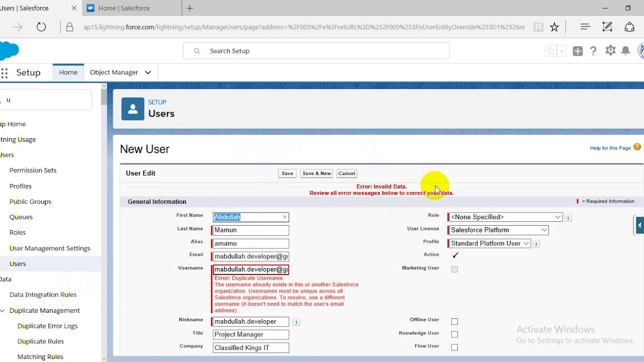
Task: Open User Management Settings in sidebar
Action: click(x=50, y=248)
